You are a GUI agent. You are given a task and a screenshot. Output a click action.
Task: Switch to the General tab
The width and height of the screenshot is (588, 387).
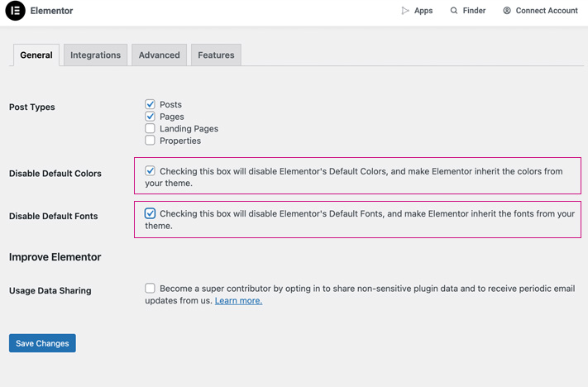(x=36, y=55)
